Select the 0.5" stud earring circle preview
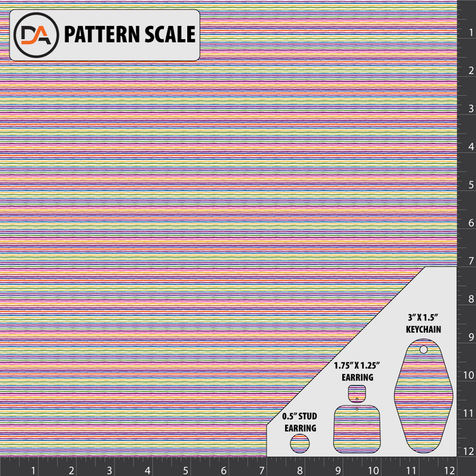476x476 pixels. pos(299,444)
